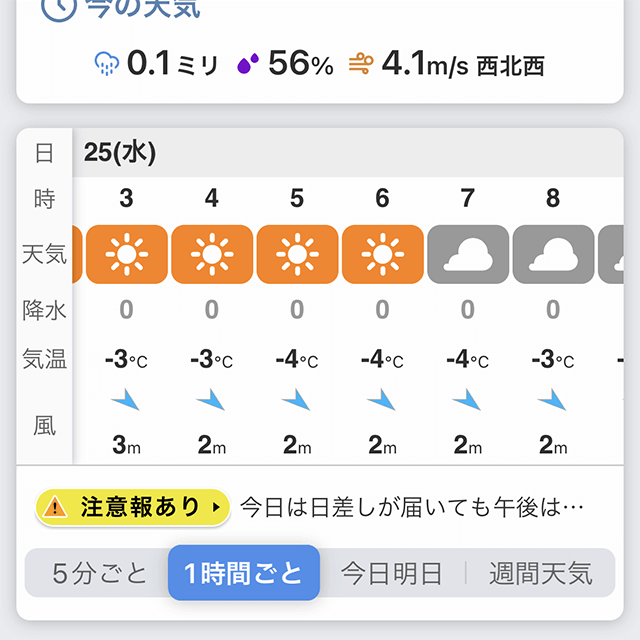The height and width of the screenshot is (640, 640).
Task: Switch to the 5分ごと view
Action: (x=99, y=573)
